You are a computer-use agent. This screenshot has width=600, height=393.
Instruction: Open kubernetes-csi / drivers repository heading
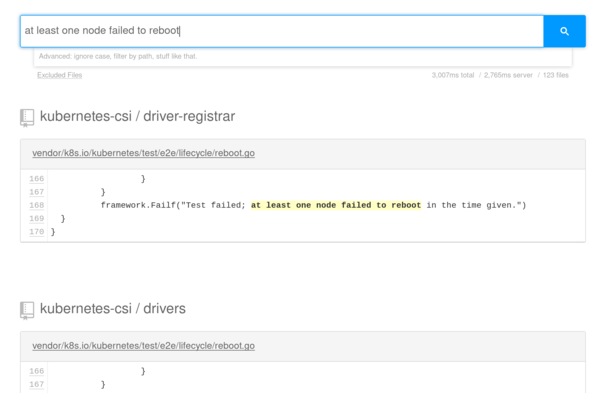tap(112, 308)
